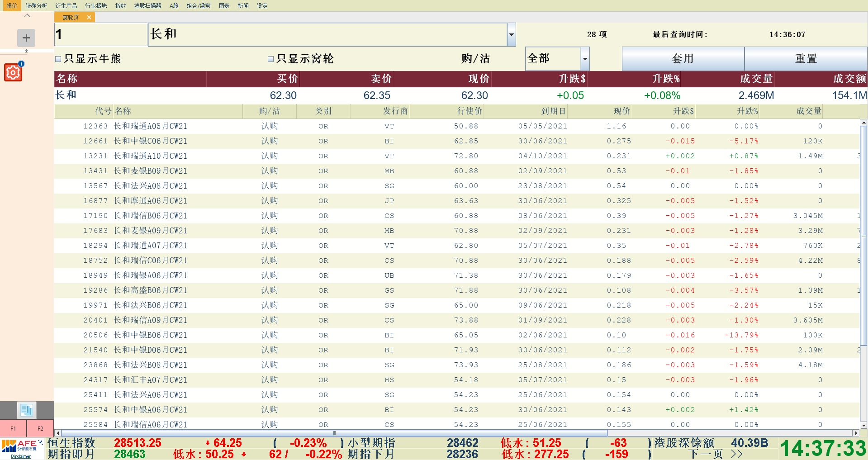The image size is (868, 460).
Task: Click the AFE logo icon
Action: 21,446
